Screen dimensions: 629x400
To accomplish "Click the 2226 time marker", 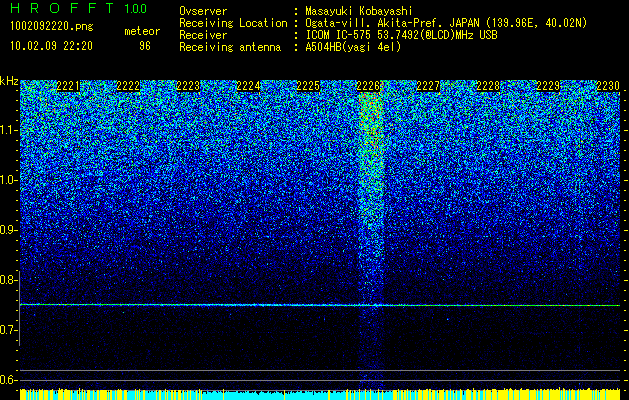I will click(368, 86).
